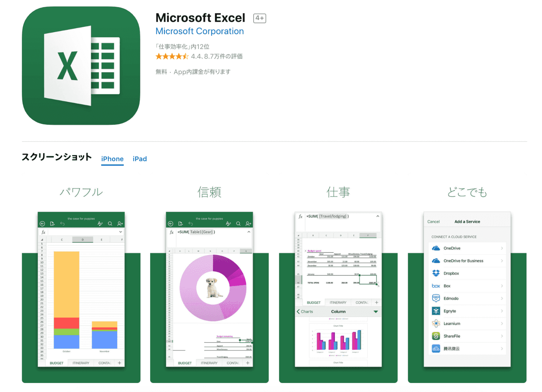Viewport: 542px width, 392px height.
Task: Click the column chart preview thumbnail
Action: (x=338, y=340)
